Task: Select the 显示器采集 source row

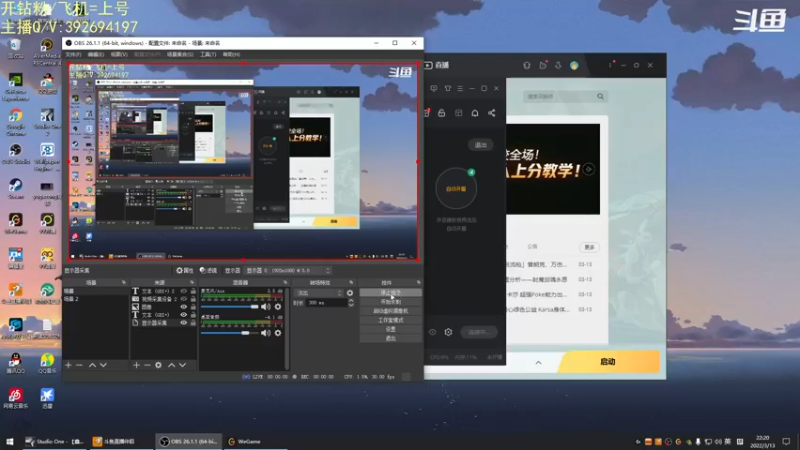Action: (164, 322)
